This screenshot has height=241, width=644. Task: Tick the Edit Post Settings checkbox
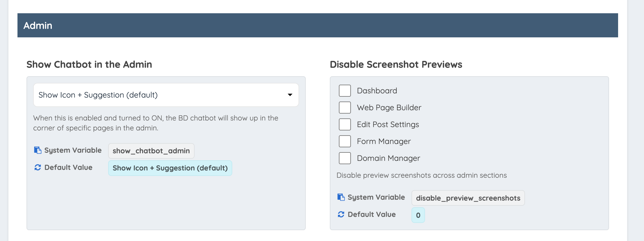coord(345,124)
